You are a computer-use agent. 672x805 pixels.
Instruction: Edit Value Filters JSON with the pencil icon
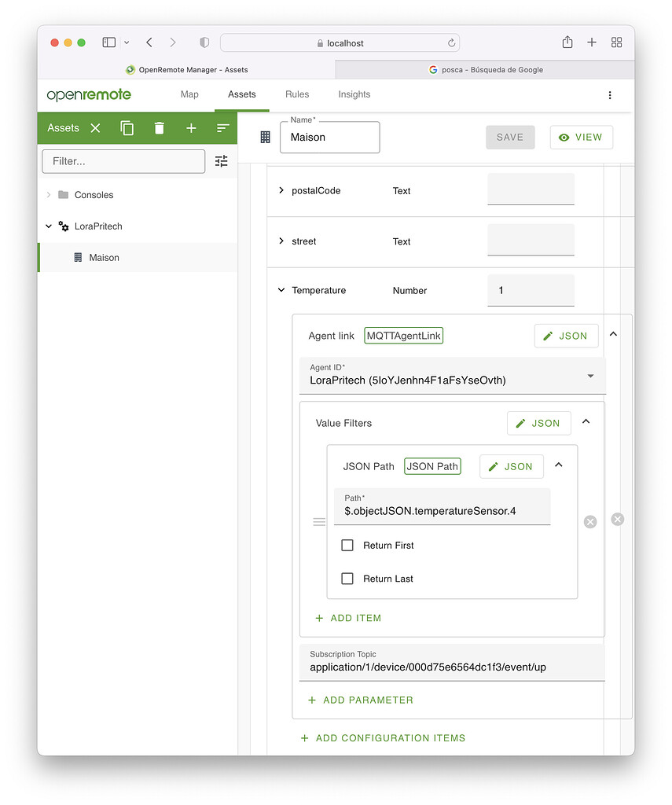tap(538, 423)
